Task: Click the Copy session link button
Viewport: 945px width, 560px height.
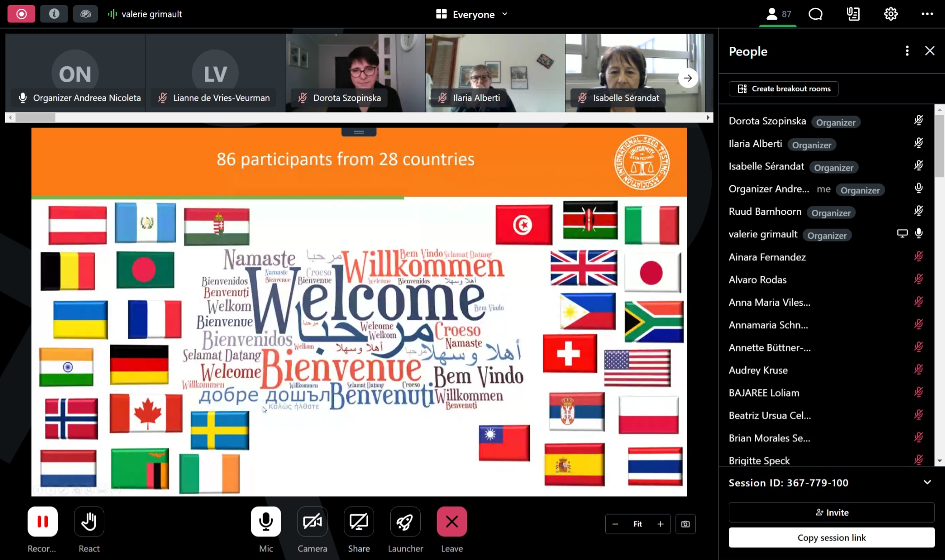Action: 831,538
